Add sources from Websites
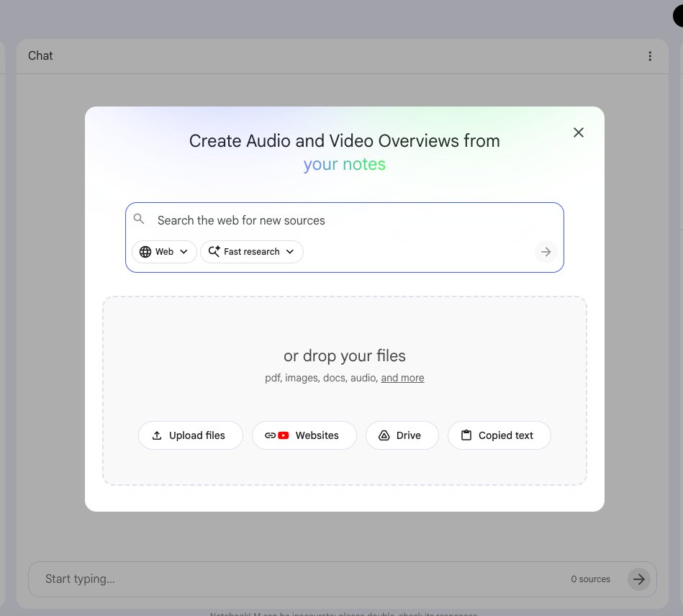 (304, 435)
